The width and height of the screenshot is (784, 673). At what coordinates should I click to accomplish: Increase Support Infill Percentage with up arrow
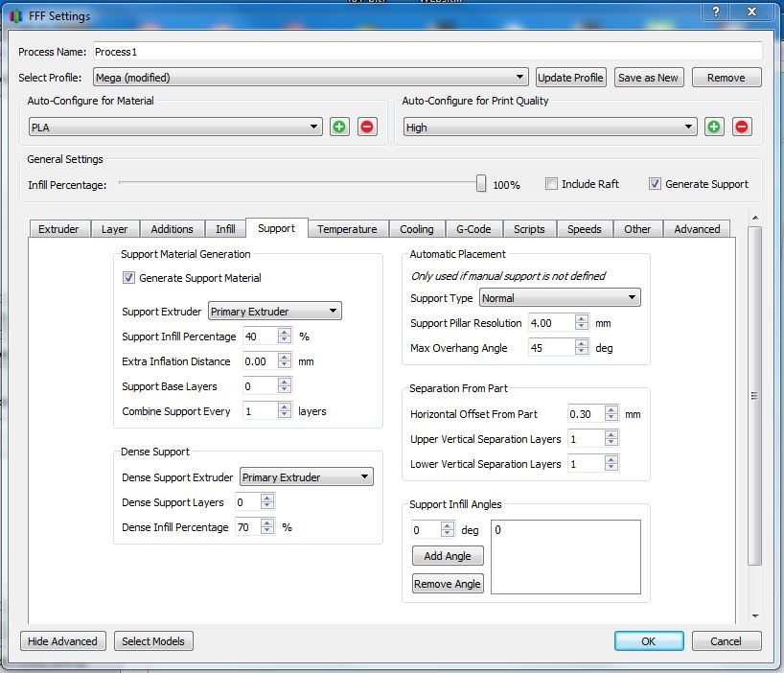point(285,332)
